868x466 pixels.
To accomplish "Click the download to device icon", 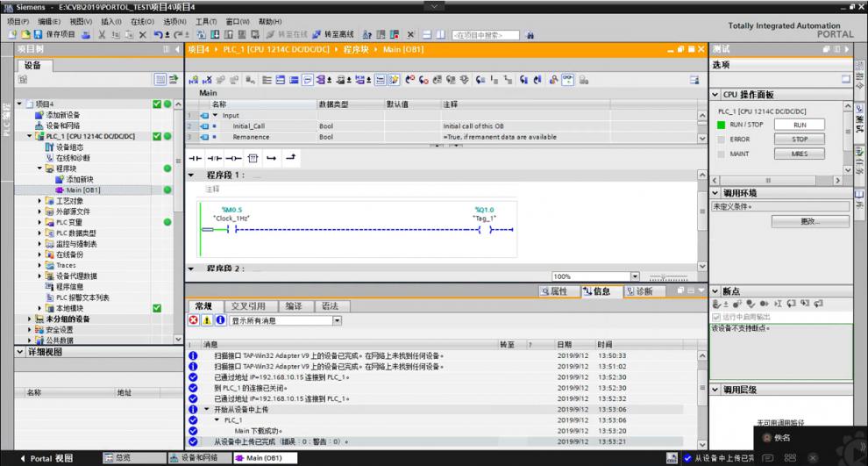I will (215, 34).
